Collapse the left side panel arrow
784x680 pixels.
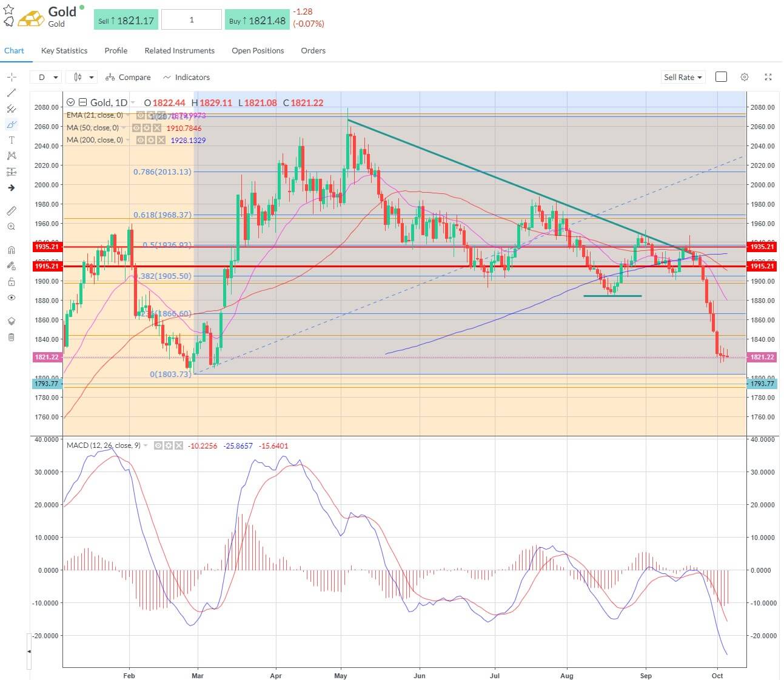tap(29, 651)
